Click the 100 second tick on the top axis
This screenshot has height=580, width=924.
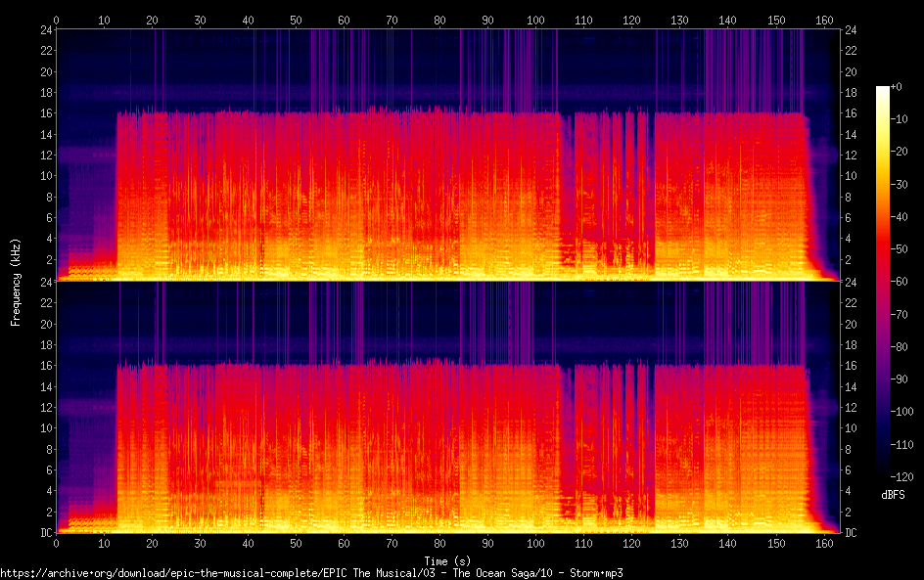coord(535,20)
